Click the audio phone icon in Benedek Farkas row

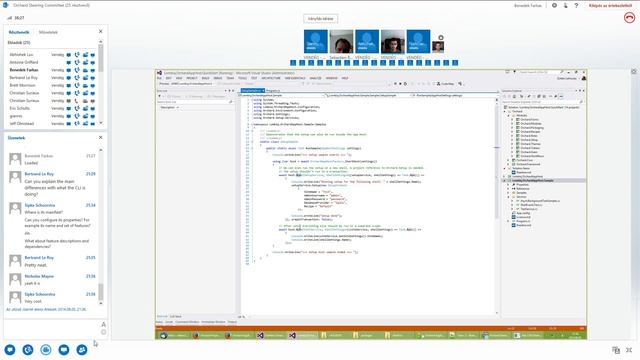click(77, 70)
